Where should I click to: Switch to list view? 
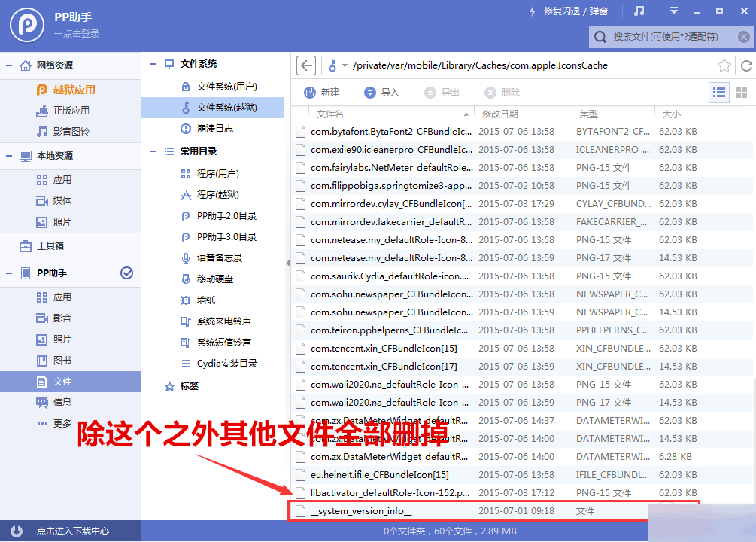coord(719,92)
